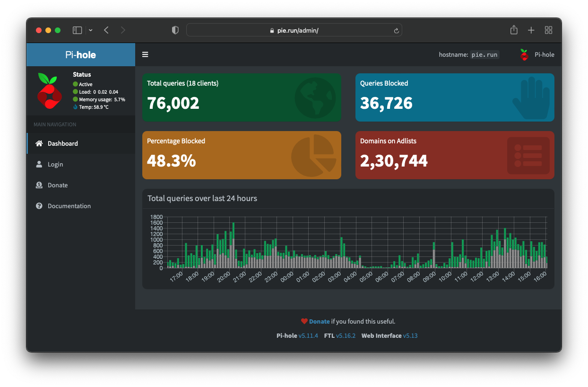588x387 pixels.
Task: Toggle the hamburger sidebar menu
Action: [x=145, y=54]
